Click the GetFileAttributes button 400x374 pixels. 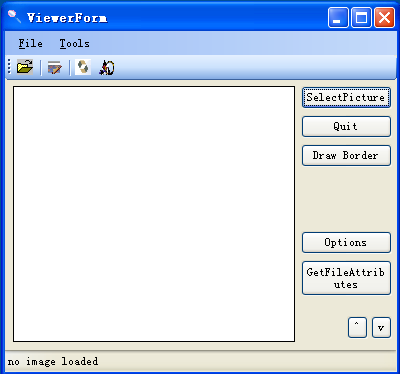click(x=346, y=278)
